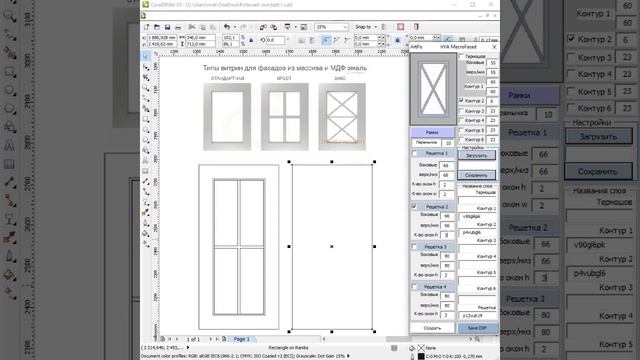Click the None fill indicator swatch
The height and width of the screenshot is (360, 640).
point(421,348)
